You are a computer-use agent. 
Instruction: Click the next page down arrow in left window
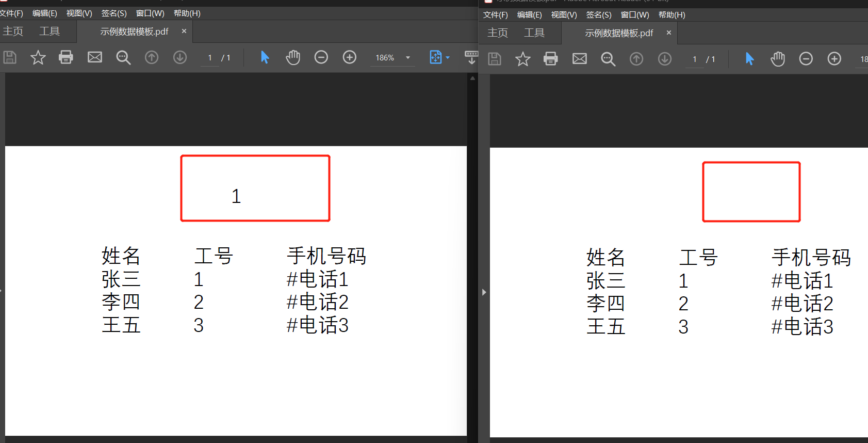coord(179,57)
